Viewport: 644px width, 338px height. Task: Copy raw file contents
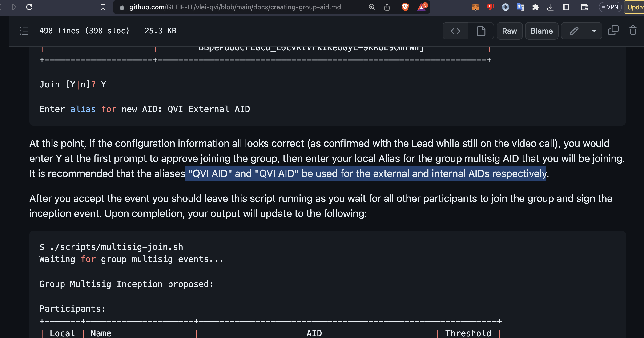(613, 31)
